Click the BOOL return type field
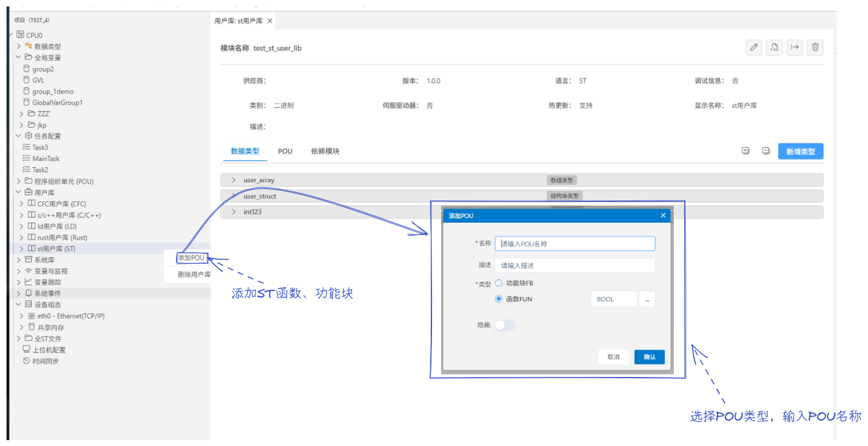Screen dimensions: 868x446 pos(614,299)
